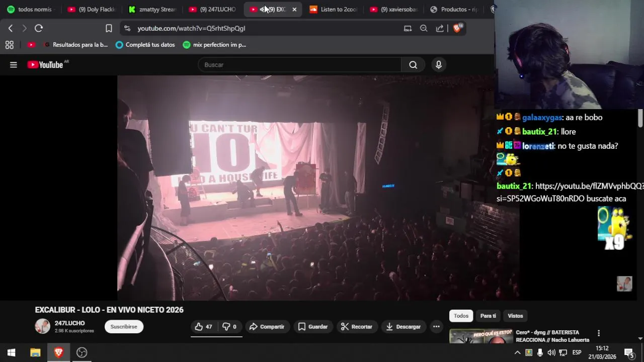
Task: Run search with the magnifier button
Action: (x=413, y=64)
